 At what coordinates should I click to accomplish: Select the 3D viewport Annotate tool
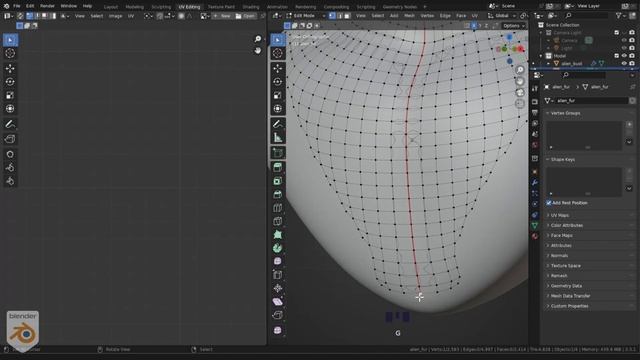278,124
